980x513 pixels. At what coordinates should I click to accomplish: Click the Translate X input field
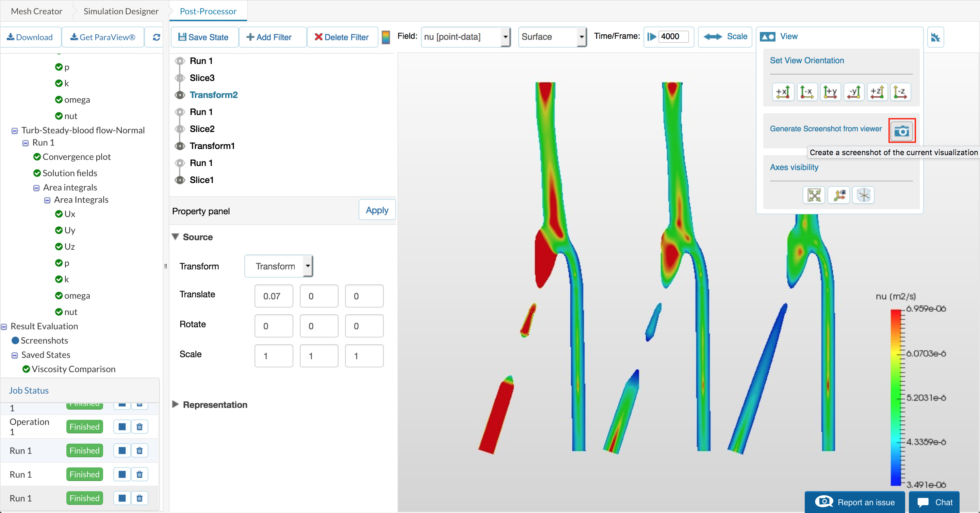click(274, 296)
